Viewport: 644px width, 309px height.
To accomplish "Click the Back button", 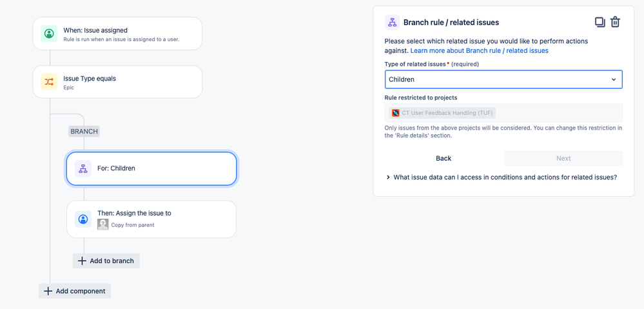I will 444,158.
